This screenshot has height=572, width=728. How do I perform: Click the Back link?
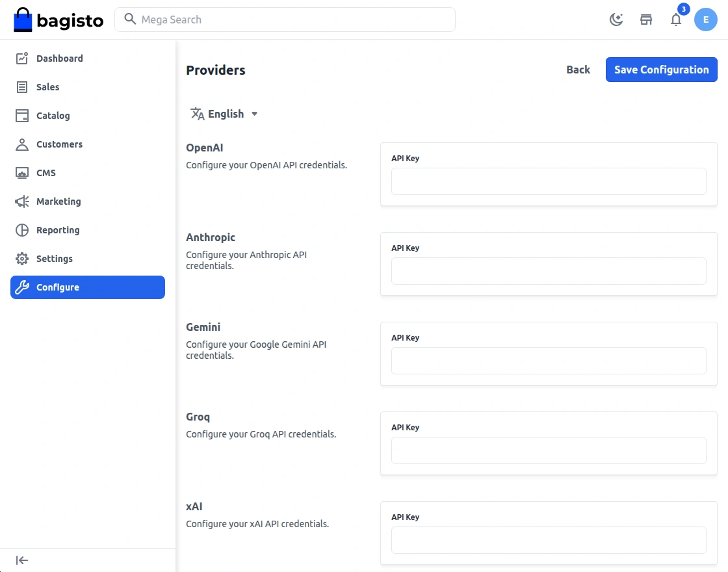tap(578, 70)
